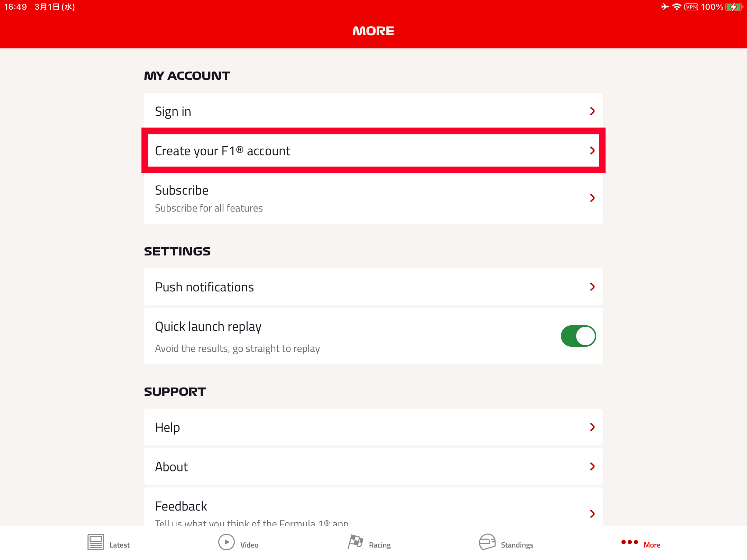Screen dimensions: 747x560
Task: Open Create your F1® account
Action: [373, 150]
